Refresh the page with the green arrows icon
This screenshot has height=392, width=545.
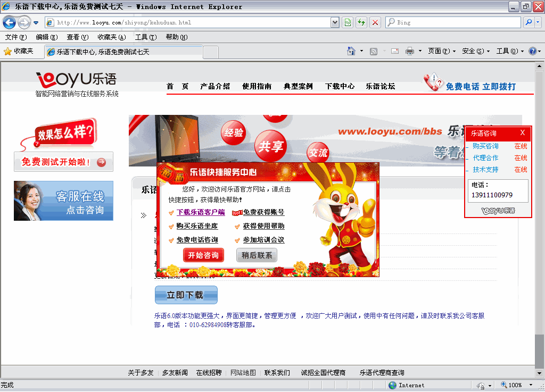click(x=361, y=22)
